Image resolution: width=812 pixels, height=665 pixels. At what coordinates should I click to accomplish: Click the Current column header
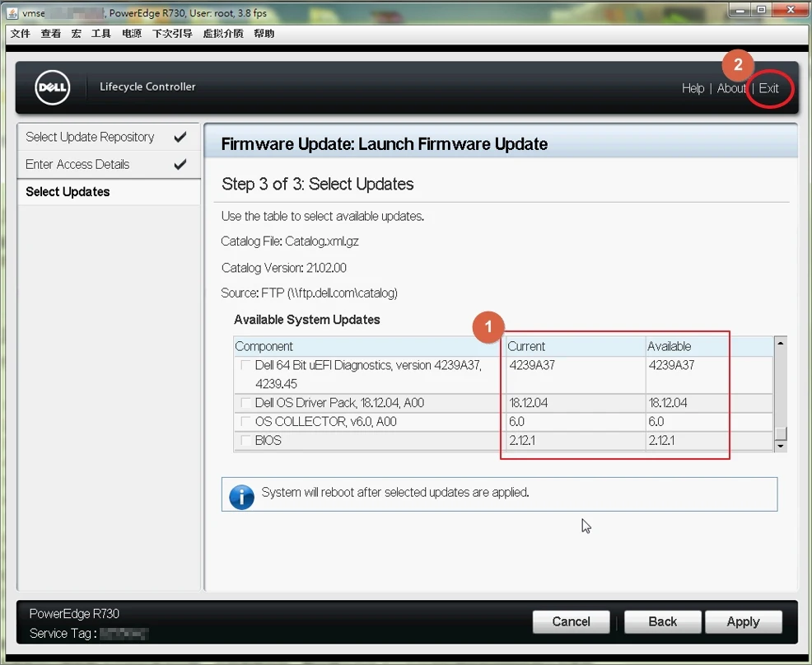[x=575, y=346]
